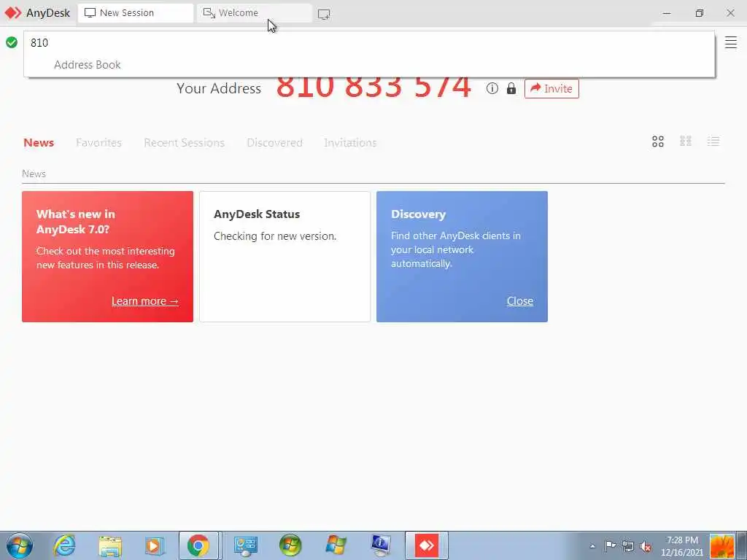
Task: Click the green connection status checkmark icon
Action: tap(12, 42)
